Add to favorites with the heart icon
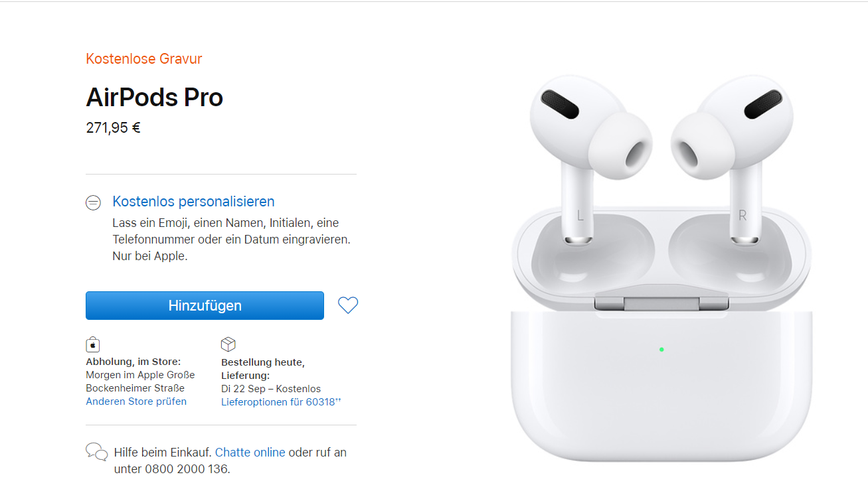The image size is (868, 503). pos(348,305)
